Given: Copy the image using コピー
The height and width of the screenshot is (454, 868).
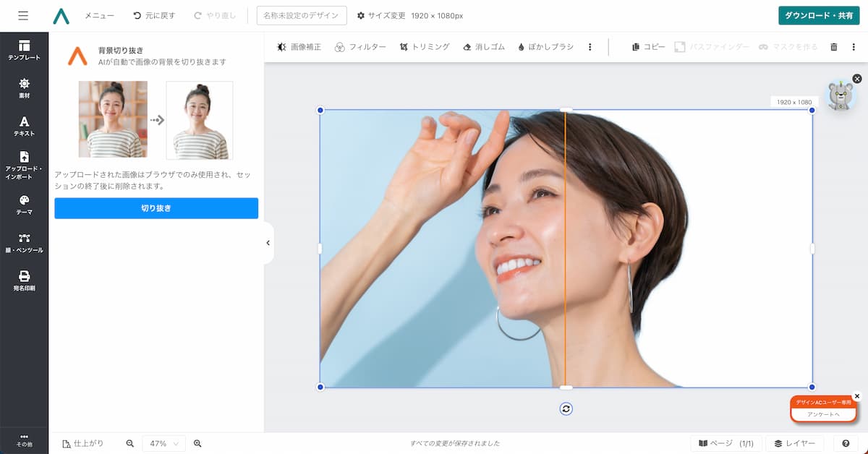Looking at the screenshot, I should [x=649, y=46].
